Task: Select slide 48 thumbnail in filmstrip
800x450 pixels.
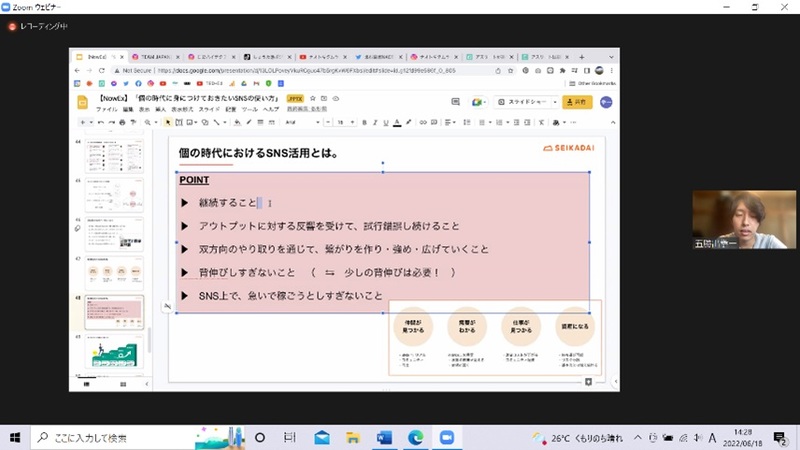Action: [x=114, y=312]
